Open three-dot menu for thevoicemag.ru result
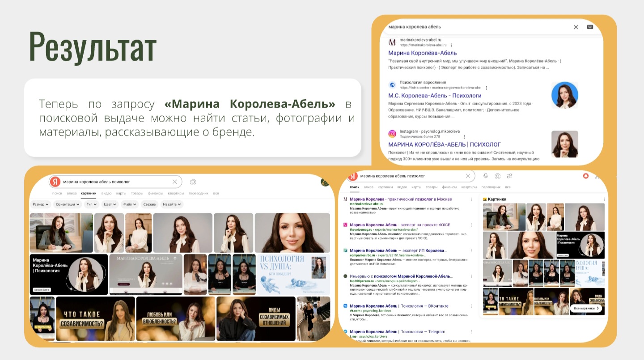The image size is (644, 360). coord(471,225)
